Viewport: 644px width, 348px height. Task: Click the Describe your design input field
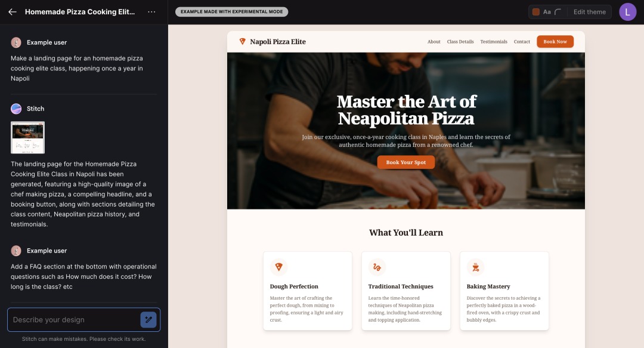(x=74, y=319)
